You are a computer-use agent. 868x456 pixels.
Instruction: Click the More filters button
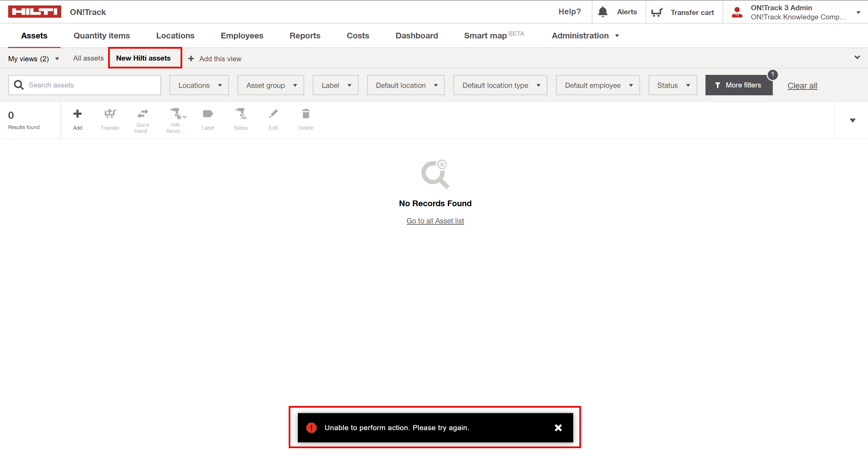click(x=739, y=85)
